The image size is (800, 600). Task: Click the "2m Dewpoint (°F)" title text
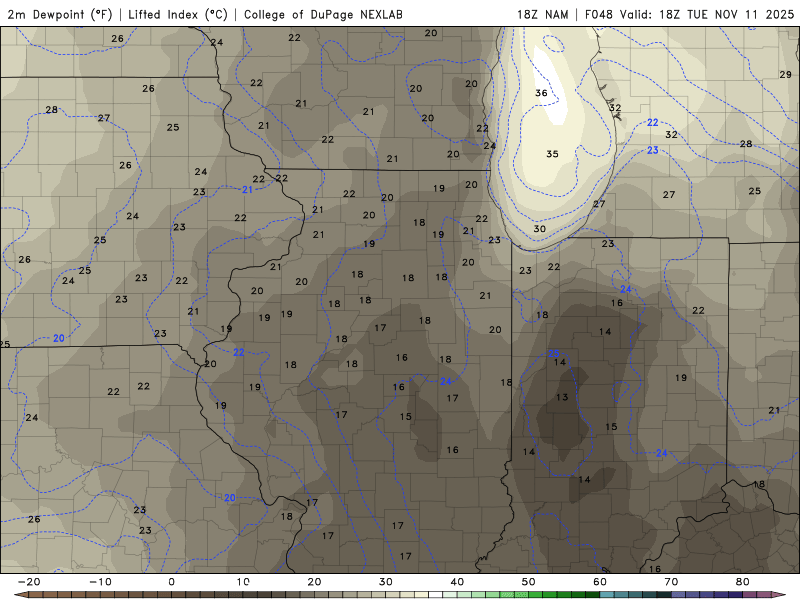click(59, 14)
